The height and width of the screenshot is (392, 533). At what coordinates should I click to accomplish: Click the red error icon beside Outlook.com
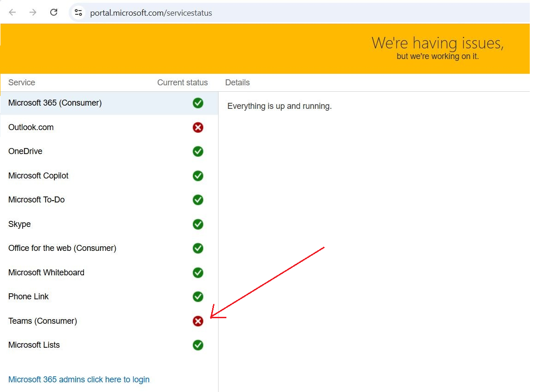[198, 127]
